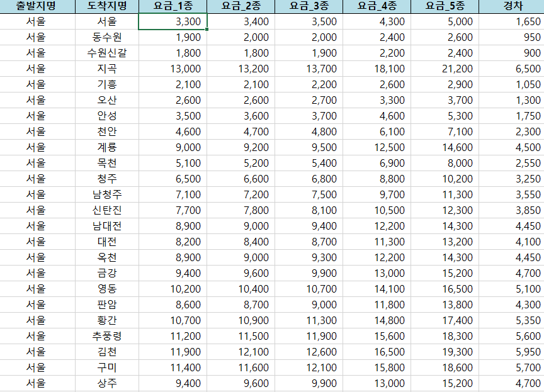
Task: Select the 김천 destination cell
Action: point(107,352)
